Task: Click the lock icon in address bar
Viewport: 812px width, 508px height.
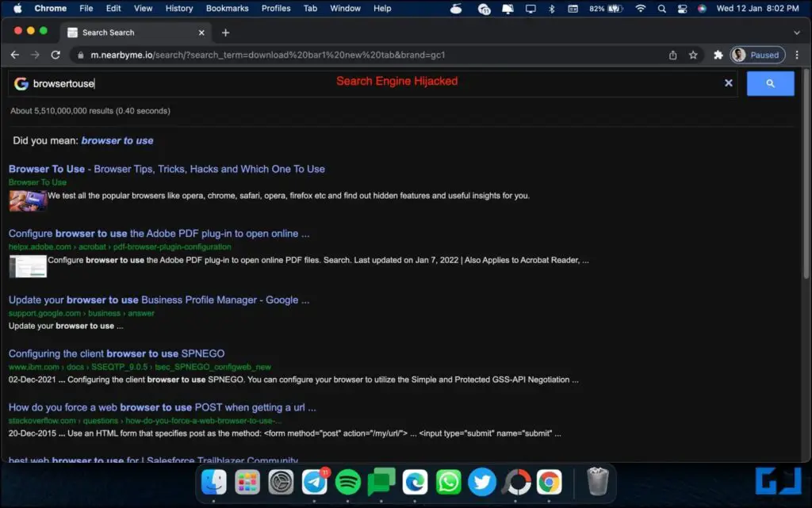Action: click(80, 55)
